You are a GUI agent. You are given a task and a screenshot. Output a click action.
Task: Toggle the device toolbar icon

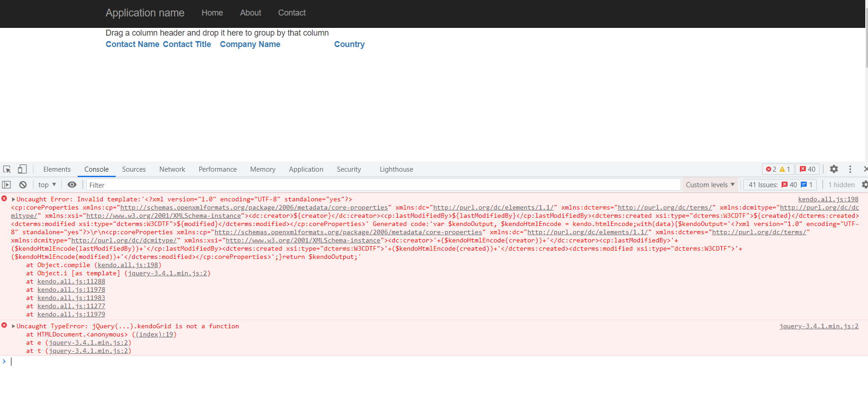pos(22,169)
